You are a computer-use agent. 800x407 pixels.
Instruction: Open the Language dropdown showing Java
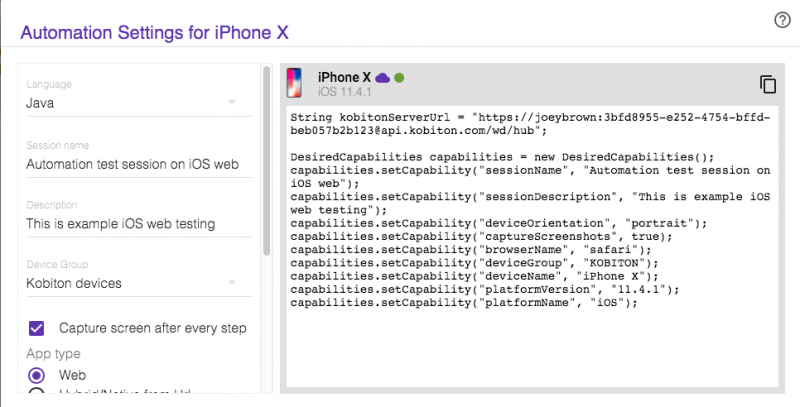click(130, 101)
